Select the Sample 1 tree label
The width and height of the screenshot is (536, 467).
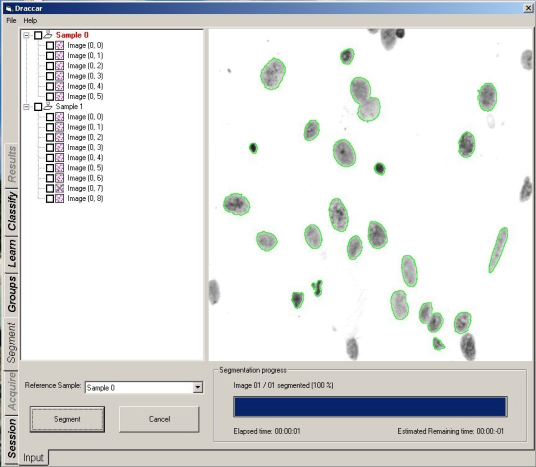[x=69, y=107]
